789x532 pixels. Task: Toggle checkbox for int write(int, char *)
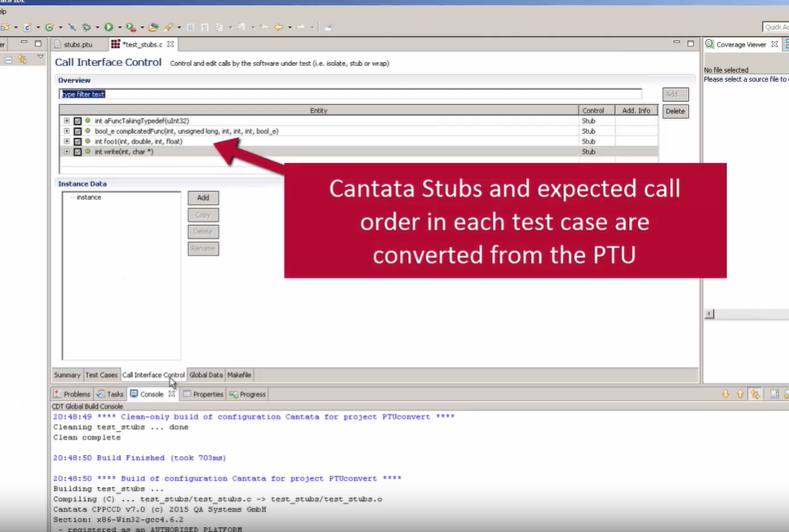78,152
